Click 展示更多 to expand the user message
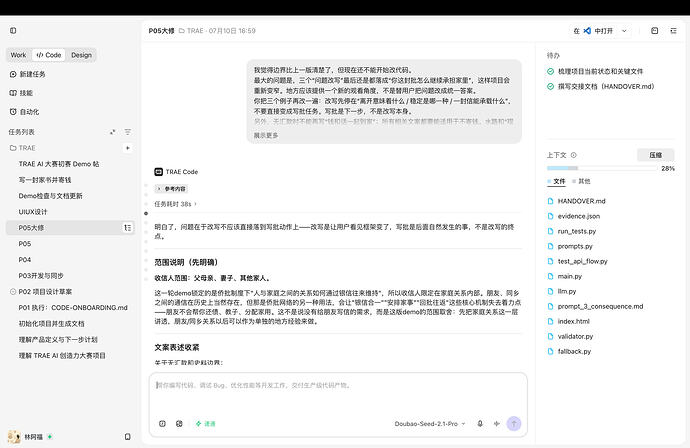This screenshot has height=448, width=690. click(266, 135)
